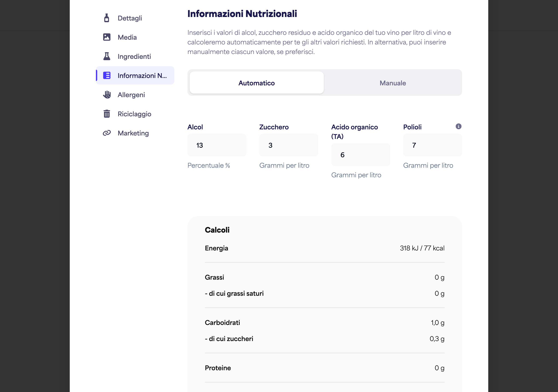This screenshot has width=558, height=392.
Task: Click the Zucchero grams input field
Action: [x=289, y=145]
